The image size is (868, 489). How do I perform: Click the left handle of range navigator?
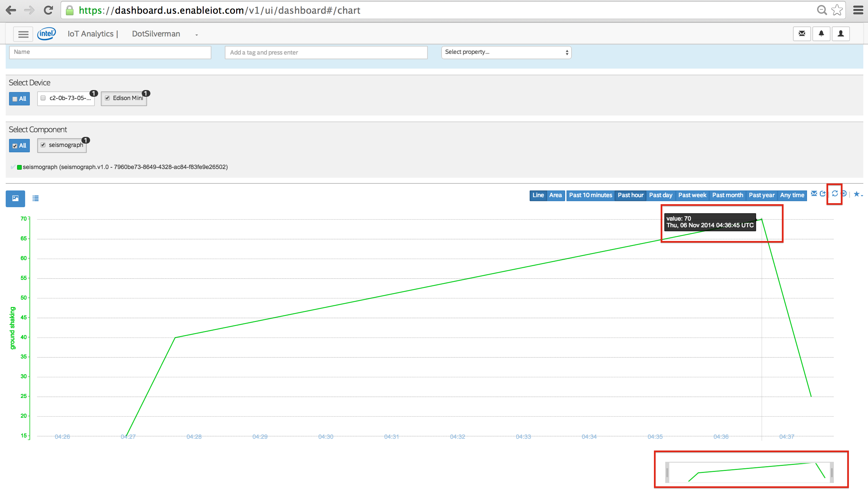pos(667,473)
